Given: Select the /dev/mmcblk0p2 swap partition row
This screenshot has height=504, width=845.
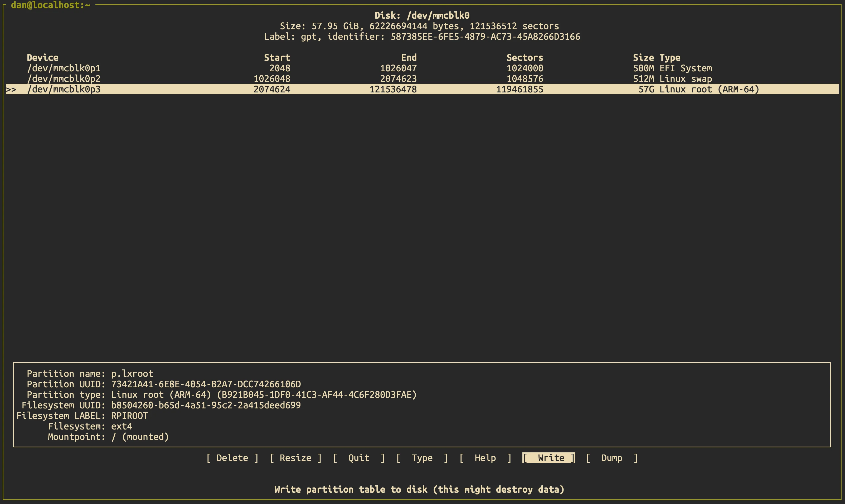Looking at the screenshot, I should pyautogui.click(x=64, y=79).
